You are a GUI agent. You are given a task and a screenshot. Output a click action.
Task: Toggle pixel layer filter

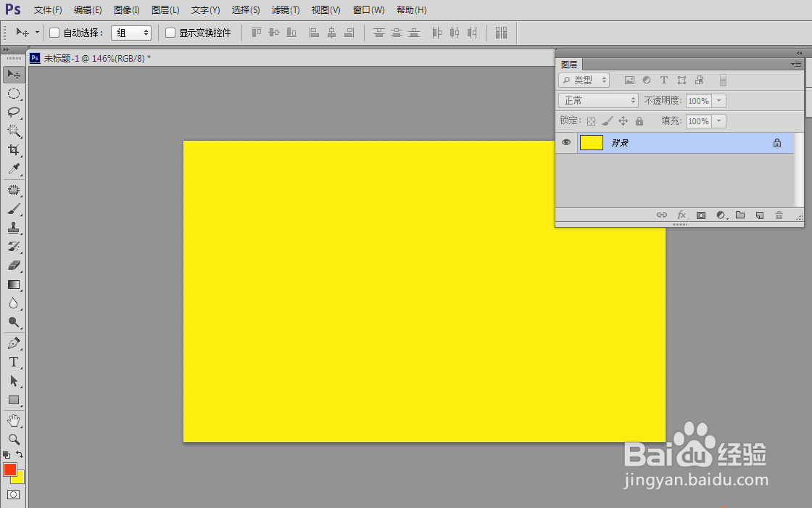click(629, 80)
